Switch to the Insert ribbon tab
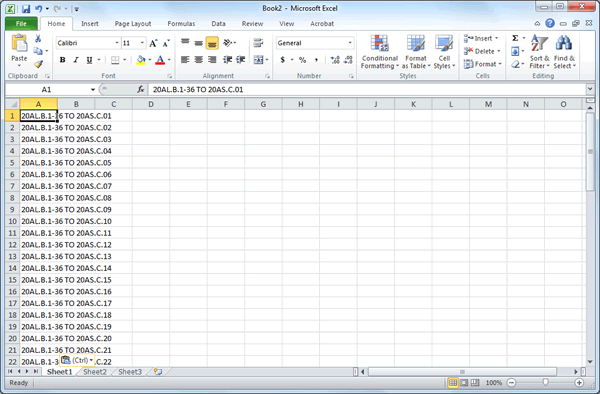The height and width of the screenshot is (394, 600). (x=90, y=24)
